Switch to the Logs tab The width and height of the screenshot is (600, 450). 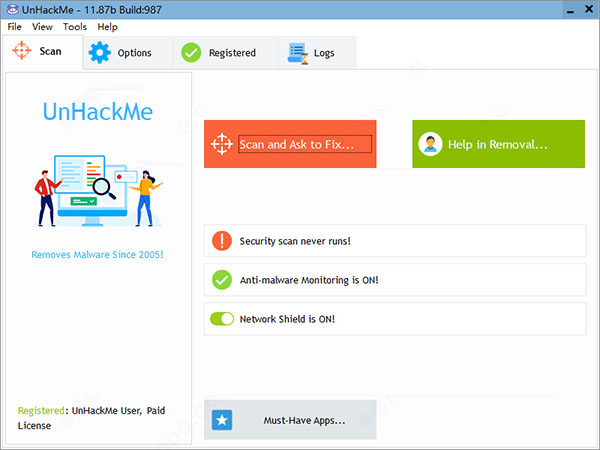click(x=317, y=53)
